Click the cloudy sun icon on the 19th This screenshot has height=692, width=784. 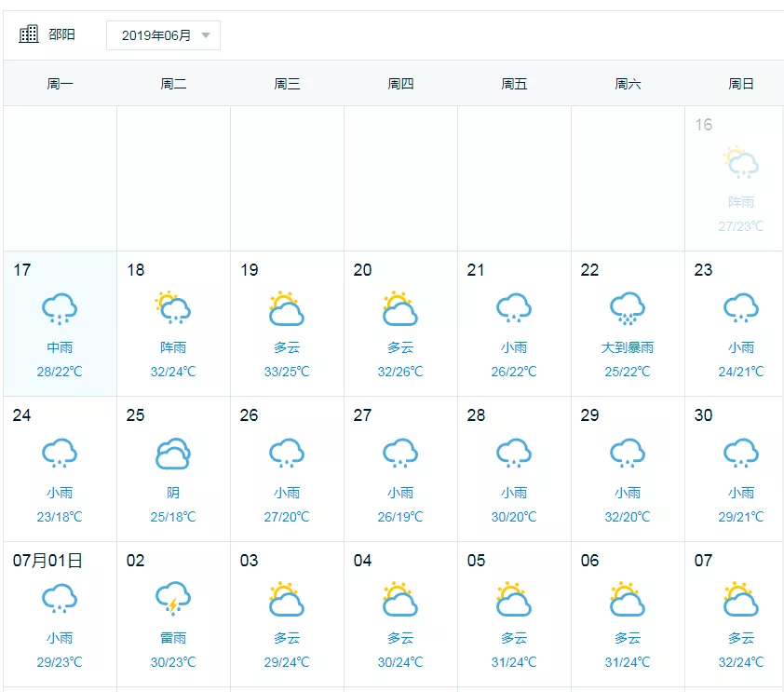[x=287, y=308]
